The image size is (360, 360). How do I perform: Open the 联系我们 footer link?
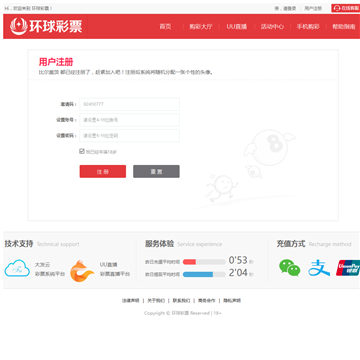181,301
